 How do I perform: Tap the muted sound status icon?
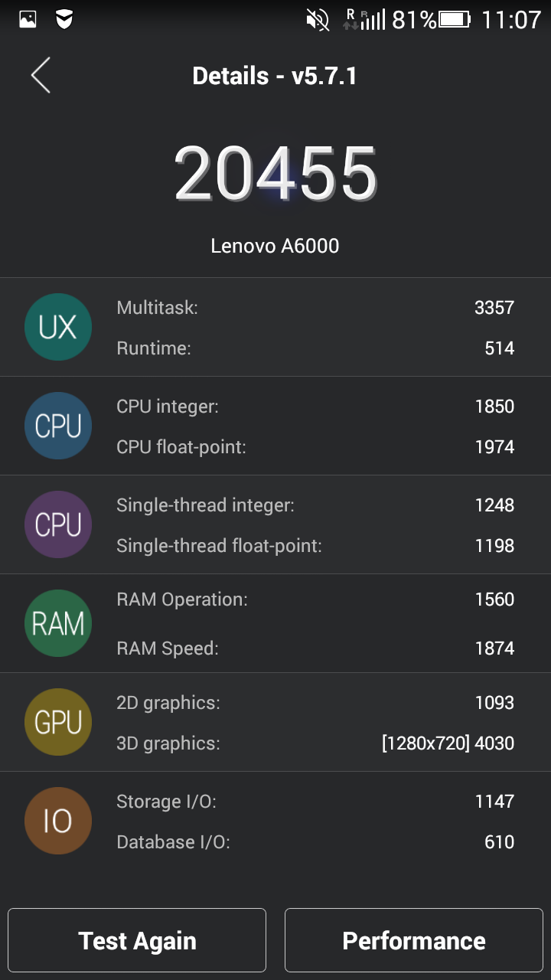click(318, 19)
